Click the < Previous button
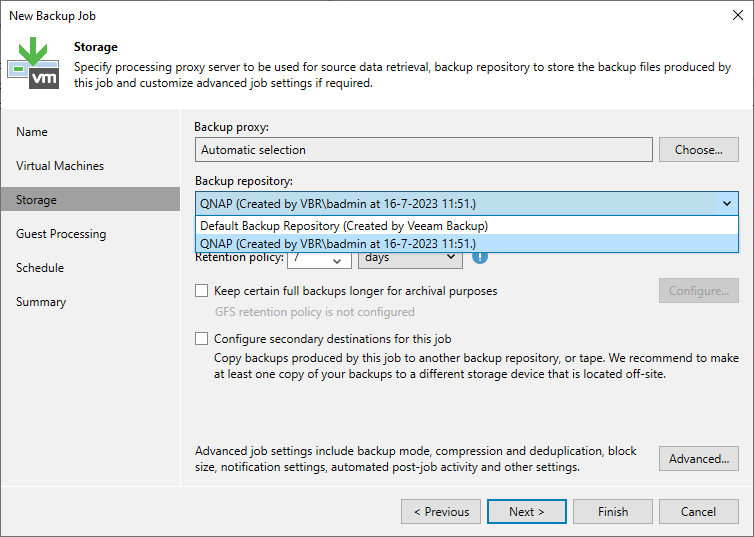 click(441, 512)
